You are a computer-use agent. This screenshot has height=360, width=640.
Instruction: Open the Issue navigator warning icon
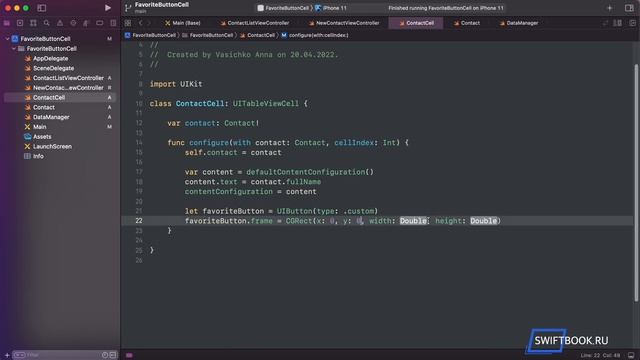pos(60,23)
